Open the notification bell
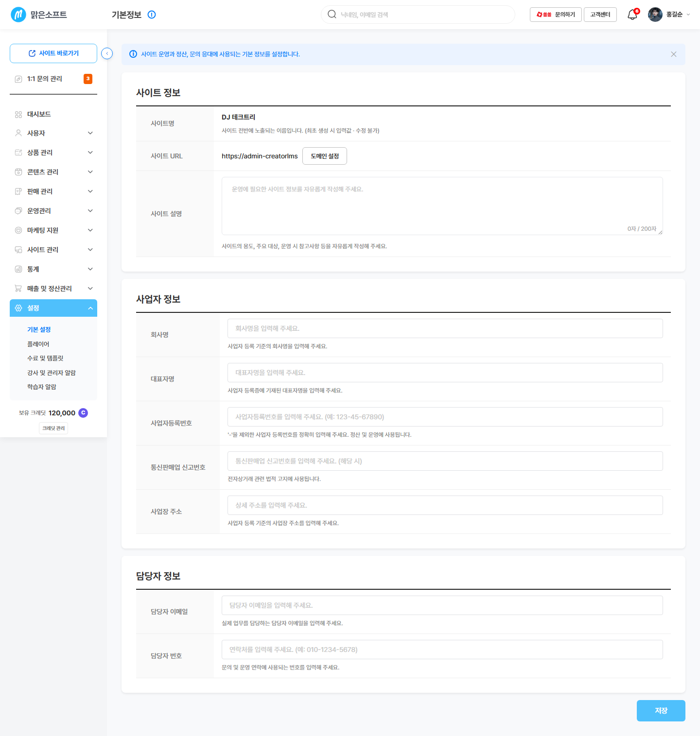 click(x=632, y=15)
